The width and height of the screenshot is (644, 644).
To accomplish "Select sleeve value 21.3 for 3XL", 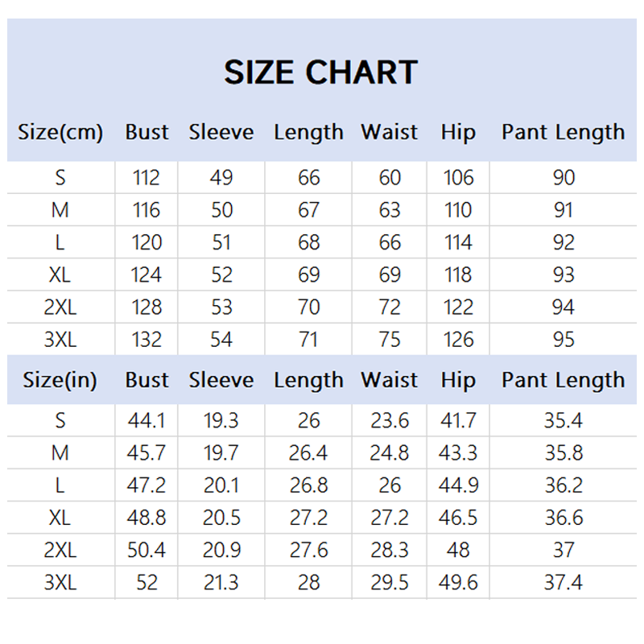I will pos(221,583).
